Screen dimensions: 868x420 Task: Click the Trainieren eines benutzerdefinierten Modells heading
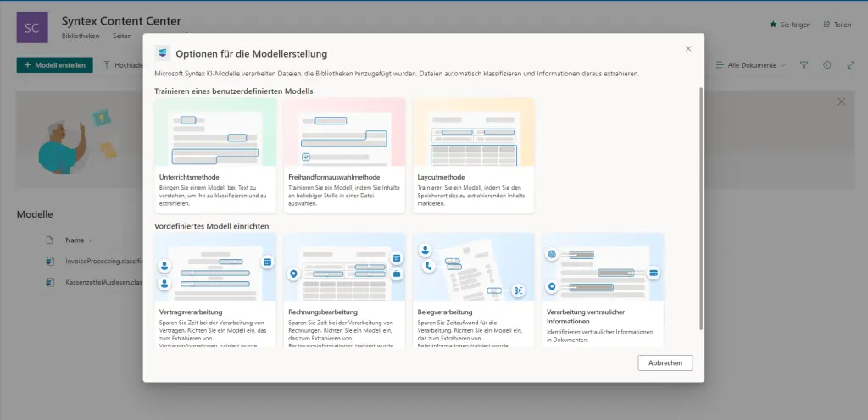click(234, 91)
